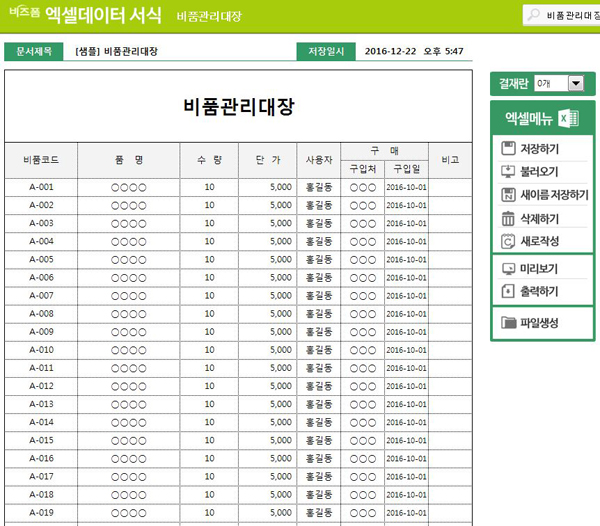The height and width of the screenshot is (526, 600).
Task: Select cell A-002
Action: click(x=41, y=205)
